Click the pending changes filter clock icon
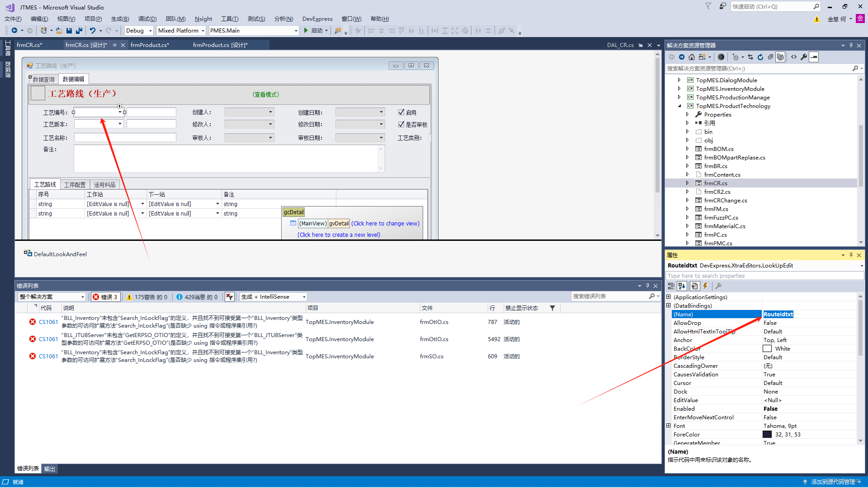This screenshot has width=868, height=488. point(736,57)
